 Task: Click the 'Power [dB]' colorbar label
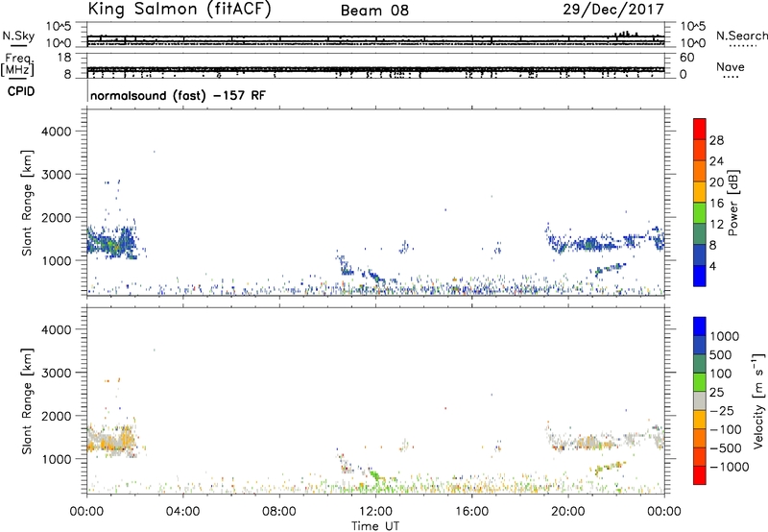click(x=732, y=203)
